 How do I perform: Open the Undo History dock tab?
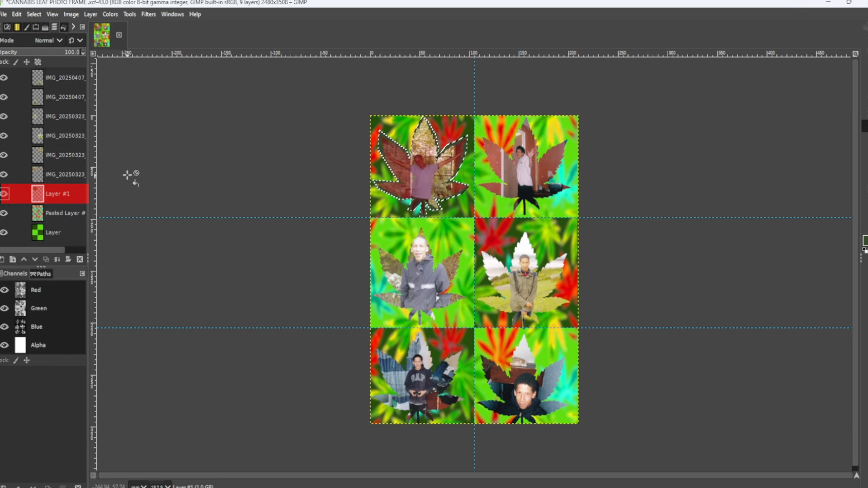pyautogui.click(x=63, y=27)
